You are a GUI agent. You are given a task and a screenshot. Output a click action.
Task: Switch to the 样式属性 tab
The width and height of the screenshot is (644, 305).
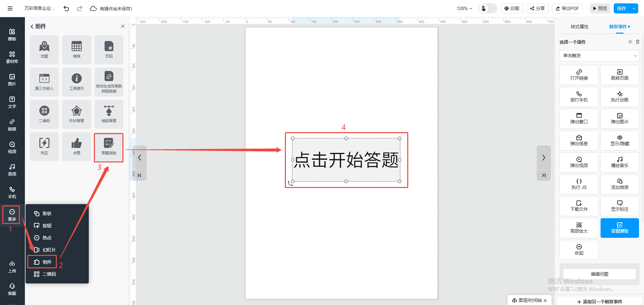pos(579,27)
